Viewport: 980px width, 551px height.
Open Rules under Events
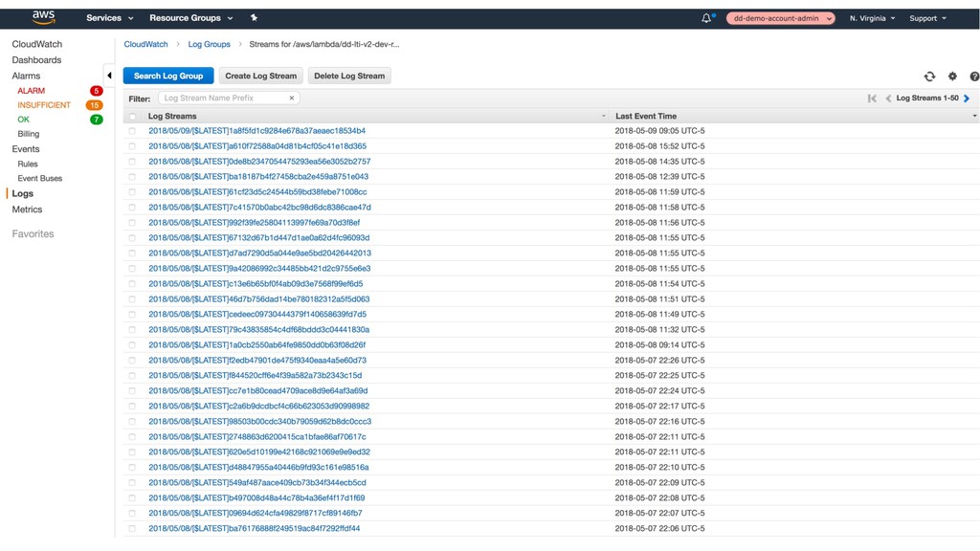tap(28, 164)
